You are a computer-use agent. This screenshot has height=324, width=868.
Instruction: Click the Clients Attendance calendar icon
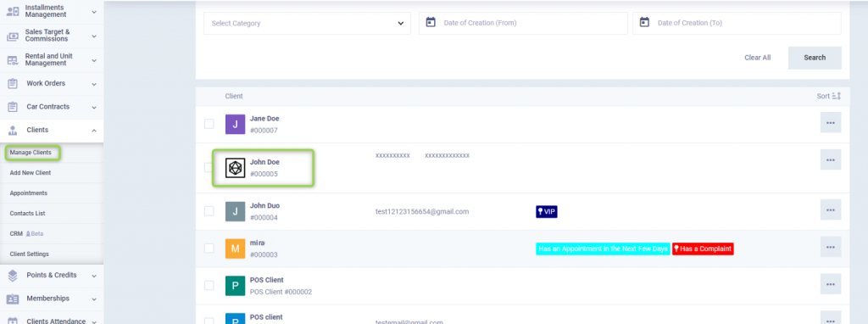(14, 321)
